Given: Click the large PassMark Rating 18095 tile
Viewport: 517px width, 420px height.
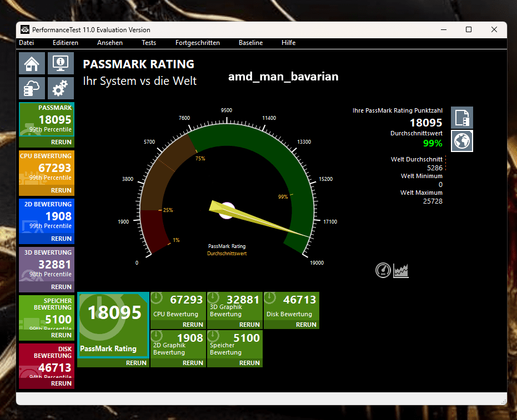Looking at the screenshot, I should click(x=113, y=325).
